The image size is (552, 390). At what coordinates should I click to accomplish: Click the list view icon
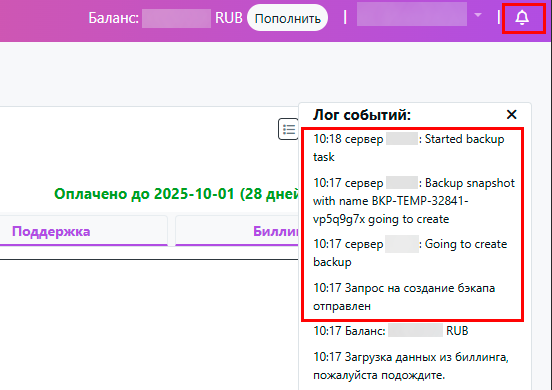point(288,129)
